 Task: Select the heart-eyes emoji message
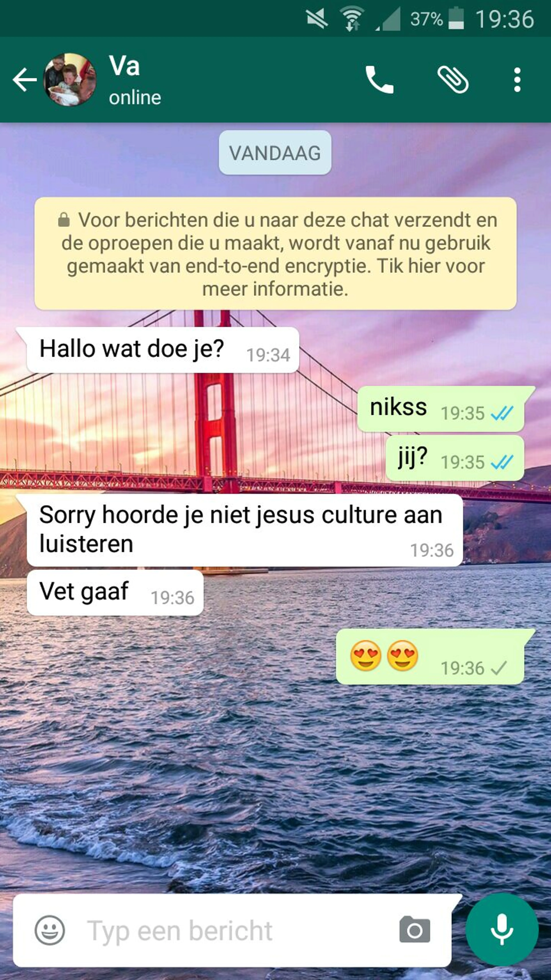coord(430,657)
